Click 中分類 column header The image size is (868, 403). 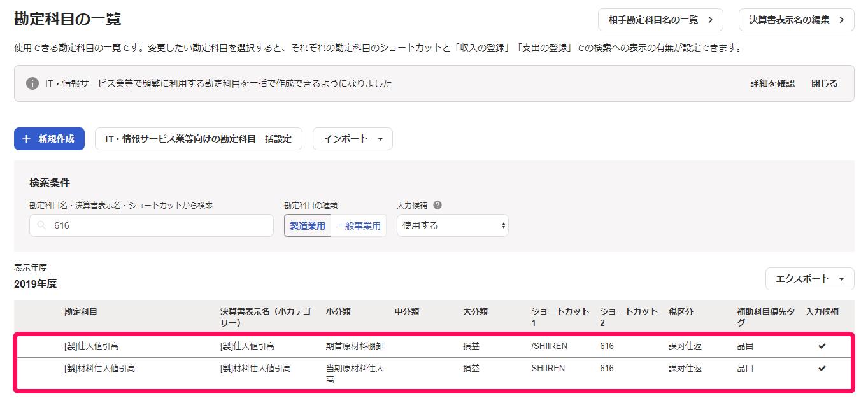point(407,311)
